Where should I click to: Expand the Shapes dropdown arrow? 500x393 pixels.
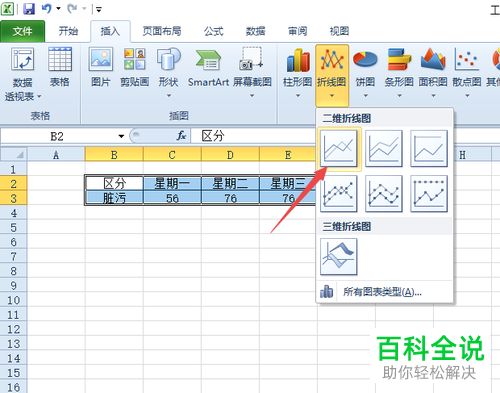(169, 96)
